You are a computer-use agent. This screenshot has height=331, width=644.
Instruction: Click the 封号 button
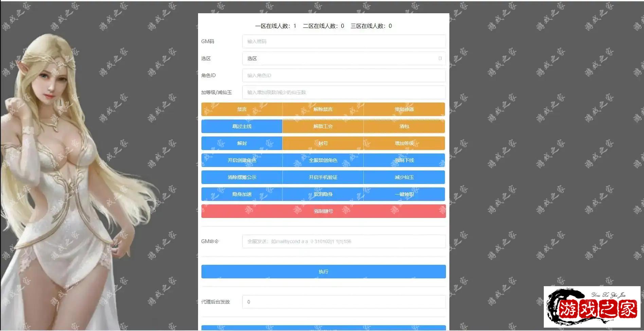(323, 143)
